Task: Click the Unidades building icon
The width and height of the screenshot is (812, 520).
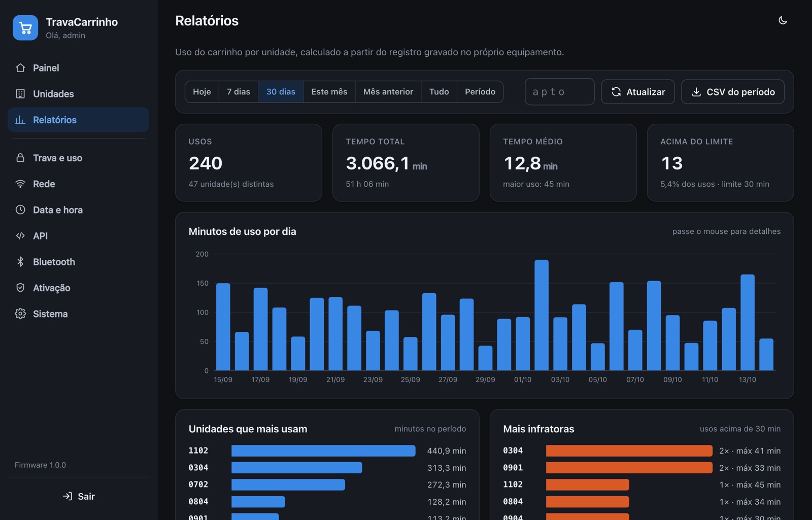Action: (20, 93)
